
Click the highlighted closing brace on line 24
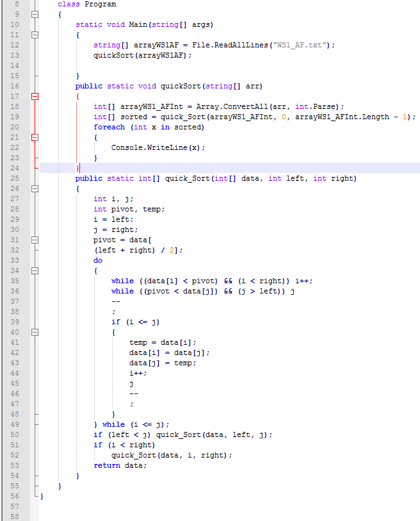point(77,168)
